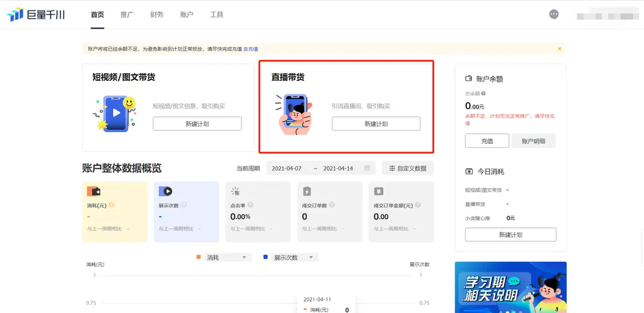Select the 成交订单金额(元) summary card
Image resolution: width=644 pixels, height=313 pixels.
(x=401, y=212)
